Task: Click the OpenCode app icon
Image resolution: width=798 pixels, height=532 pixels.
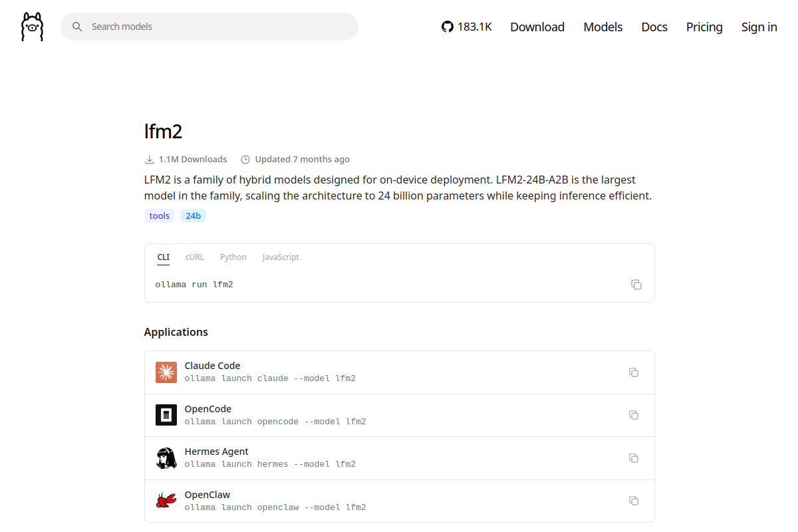Action: coord(166,415)
